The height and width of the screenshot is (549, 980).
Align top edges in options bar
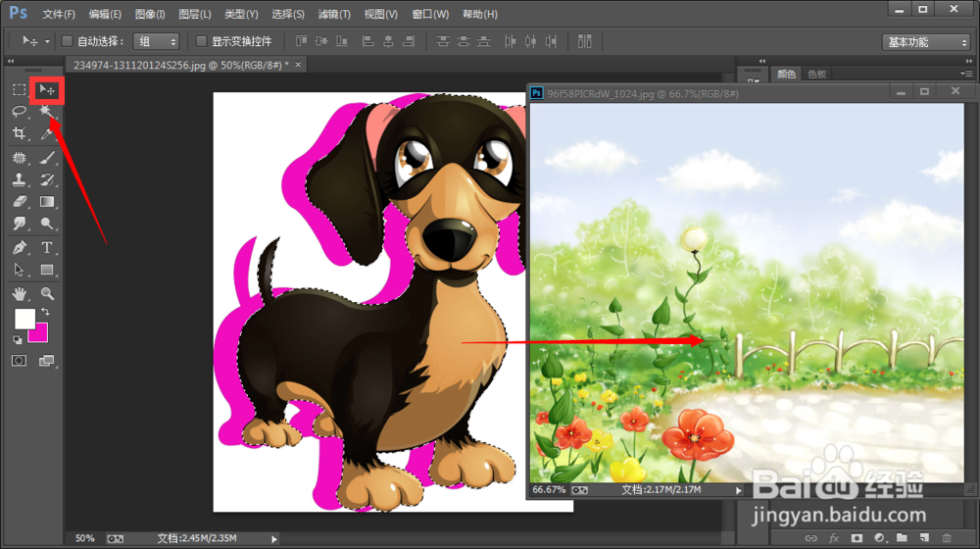pos(301,41)
